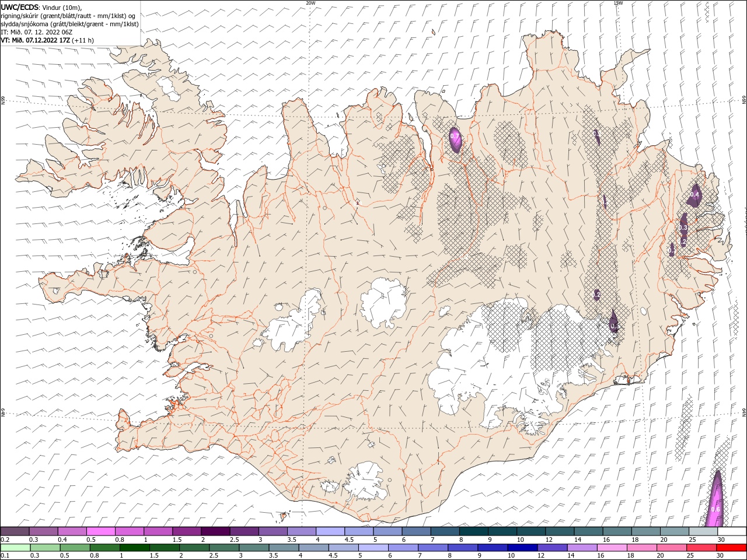Viewport: 747px width, 560px height.
Task: Select the bright red swatch at 30 in lower scale
Action: 731,548
